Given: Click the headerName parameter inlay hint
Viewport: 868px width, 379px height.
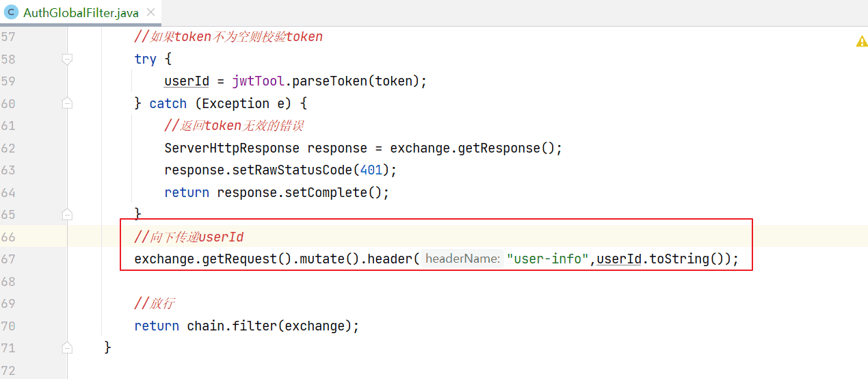Looking at the screenshot, I should (462, 259).
